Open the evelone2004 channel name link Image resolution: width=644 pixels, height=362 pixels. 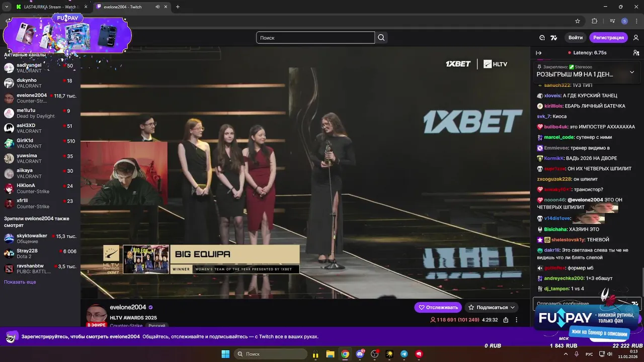(x=128, y=307)
